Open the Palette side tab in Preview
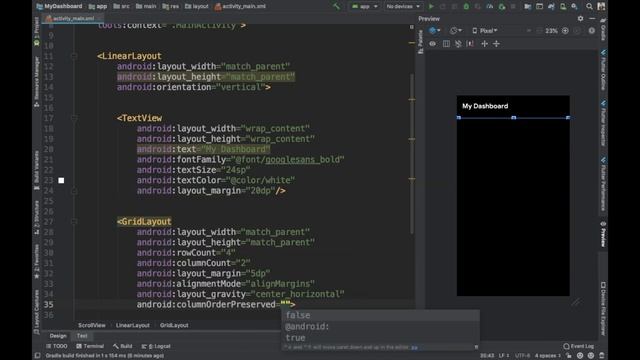The image size is (640, 360). [421, 42]
